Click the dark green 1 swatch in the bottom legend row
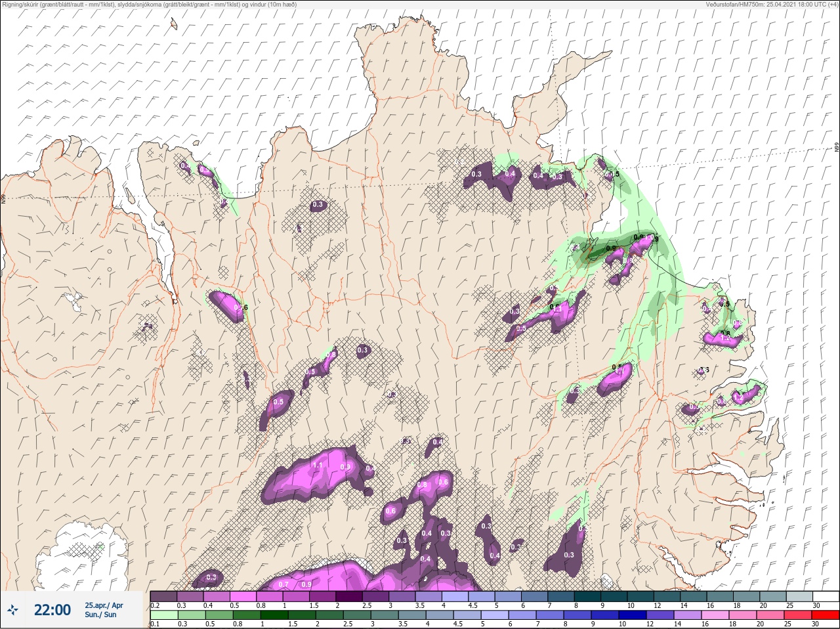The height and width of the screenshot is (629, 840). tap(274, 615)
